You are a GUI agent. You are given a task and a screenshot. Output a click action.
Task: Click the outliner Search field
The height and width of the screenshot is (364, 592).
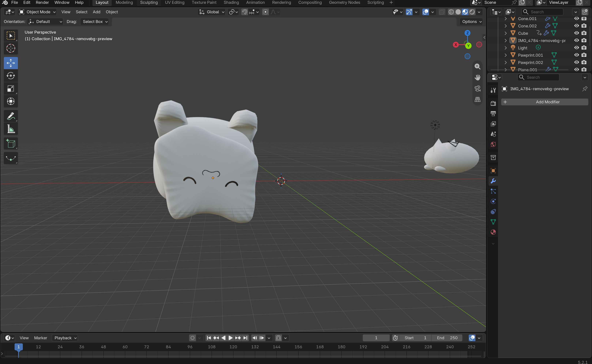point(542,12)
